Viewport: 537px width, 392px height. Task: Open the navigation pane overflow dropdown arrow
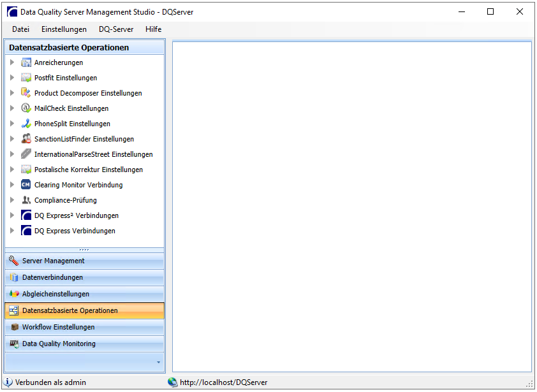[x=158, y=362]
